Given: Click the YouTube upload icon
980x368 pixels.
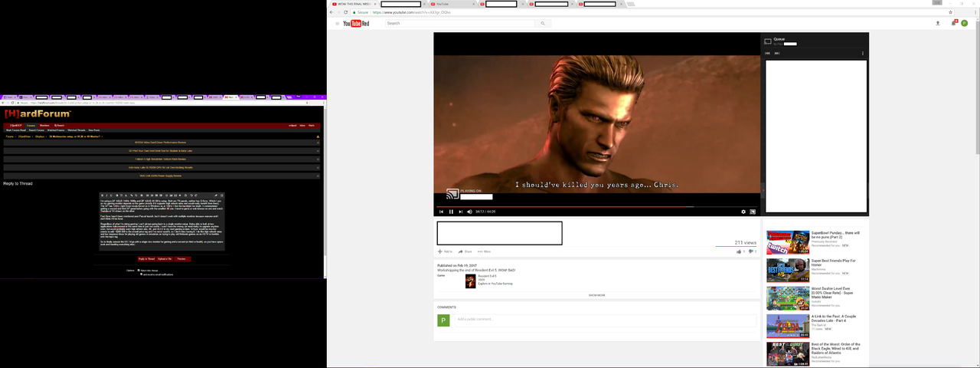Looking at the screenshot, I should pyautogui.click(x=938, y=24).
